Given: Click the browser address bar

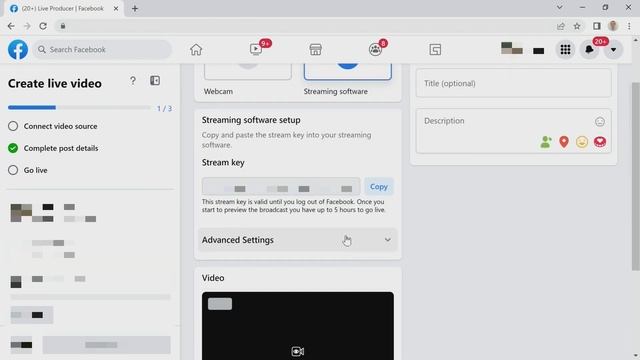Looking at the screenshot, I should pyautogui.click(x=308, y=26).
